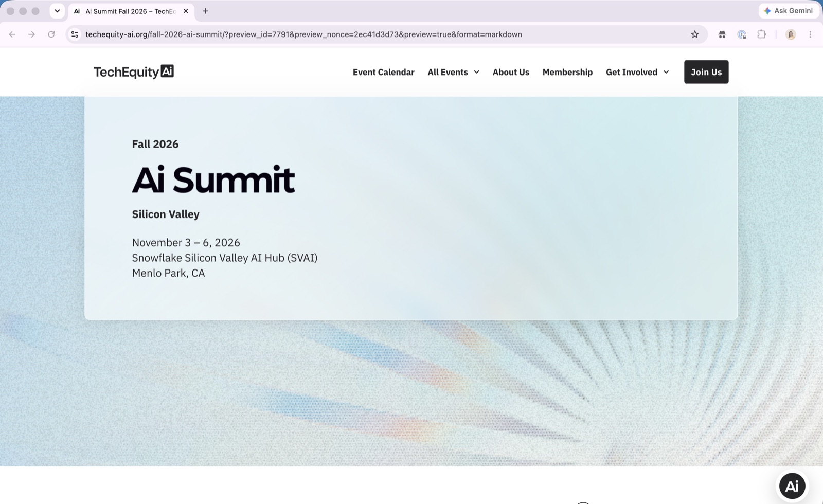Click the shield extension icon
Image resolution: width=823 pixels, height=504 pixels.
coord(742,34)
